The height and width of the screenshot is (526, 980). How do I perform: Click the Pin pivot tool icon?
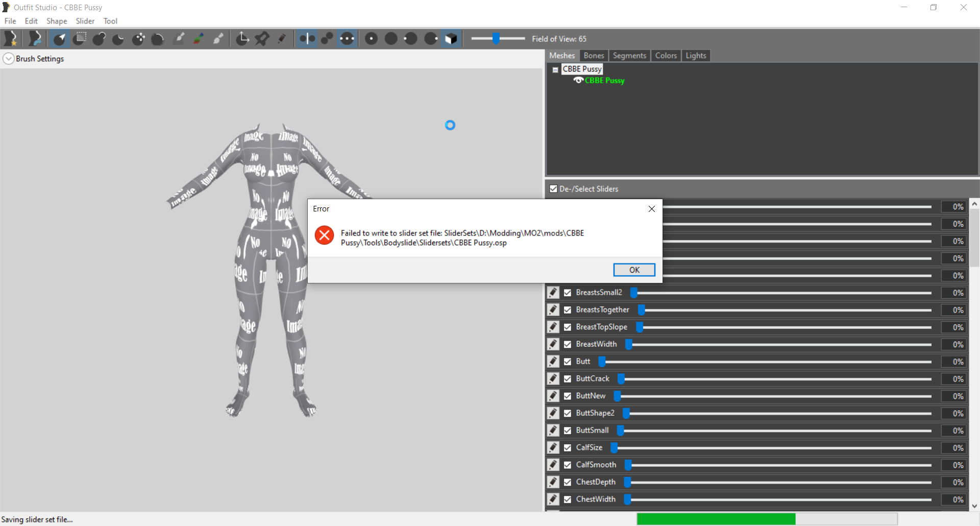262,38
